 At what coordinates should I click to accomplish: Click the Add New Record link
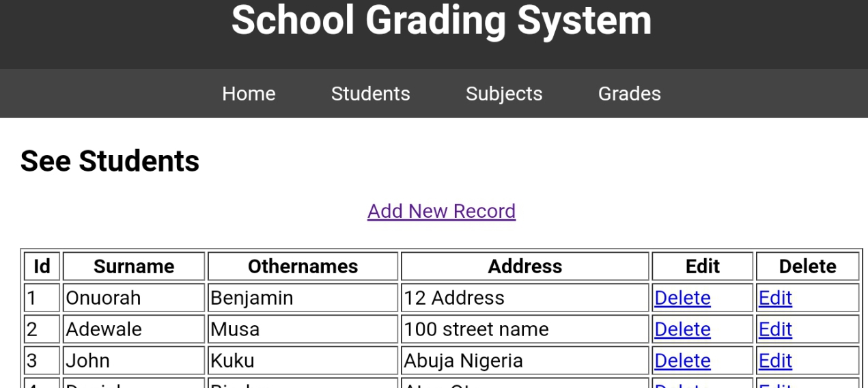(441, 211)
